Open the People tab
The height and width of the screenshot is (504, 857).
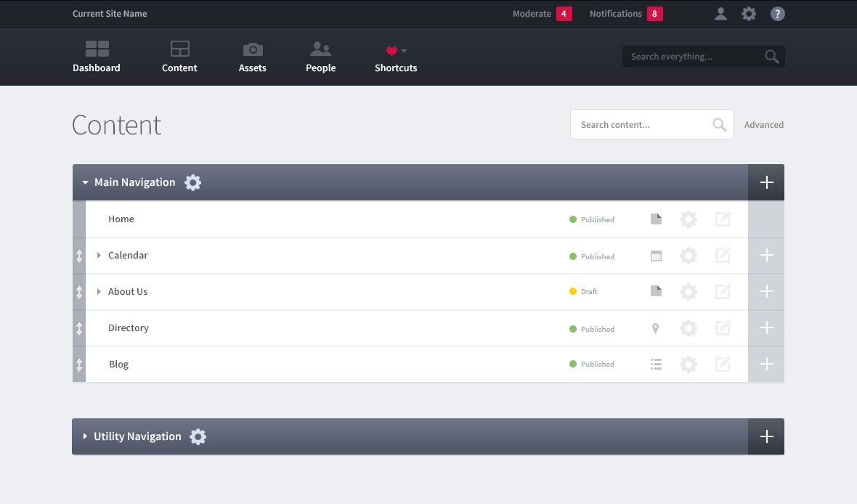click(321, 57)
